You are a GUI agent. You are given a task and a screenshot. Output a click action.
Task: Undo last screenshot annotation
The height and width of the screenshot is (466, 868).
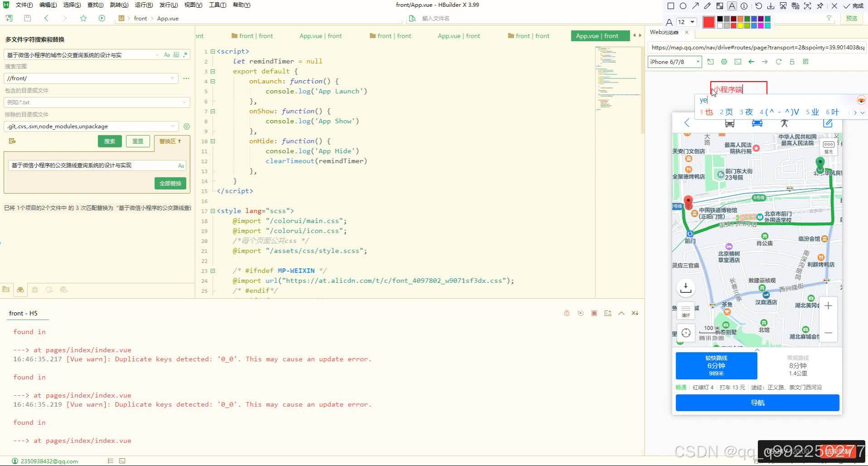pyautogui.click(x=758, y=6)
